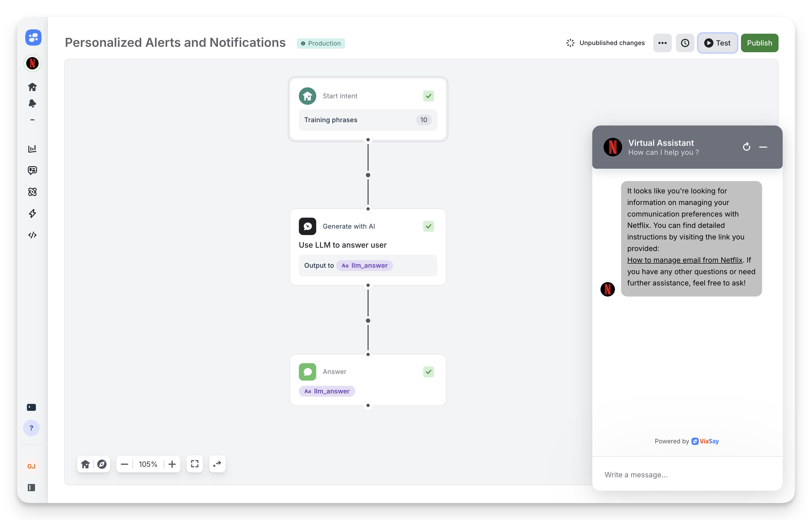Open the GJ user profile avatar
Screen dimensions: 812x520
click(x=31, y=466)
